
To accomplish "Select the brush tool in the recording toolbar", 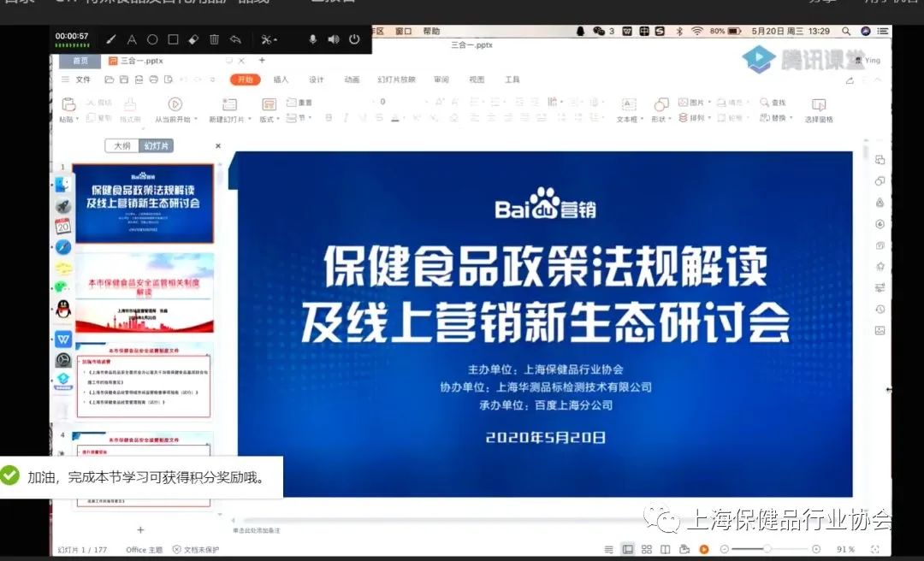I will [x=110, y=39].
